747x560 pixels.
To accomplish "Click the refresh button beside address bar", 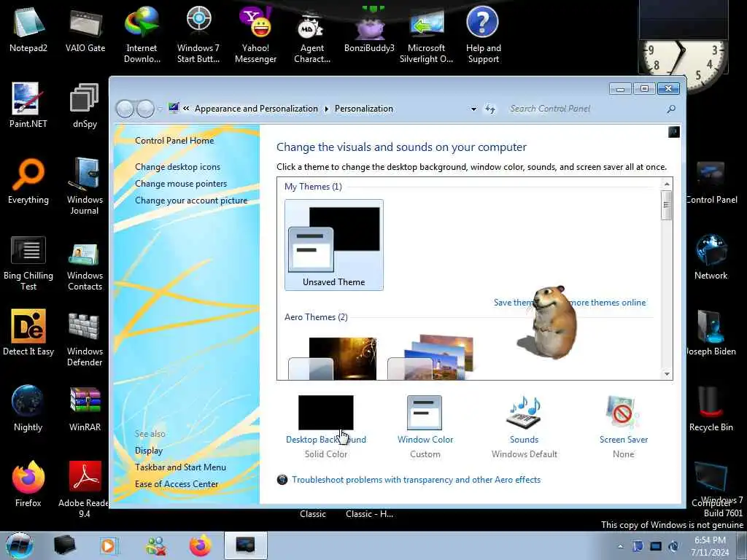I will (489, 109).
